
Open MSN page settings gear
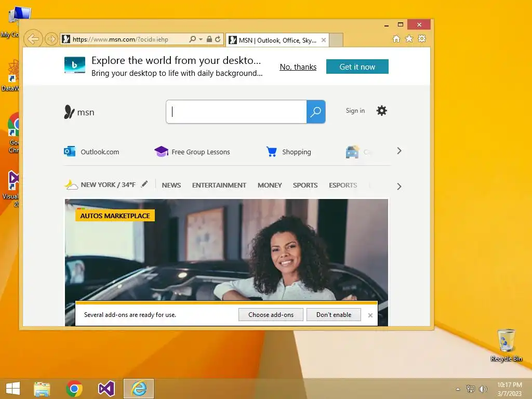[x=382, y=111]
